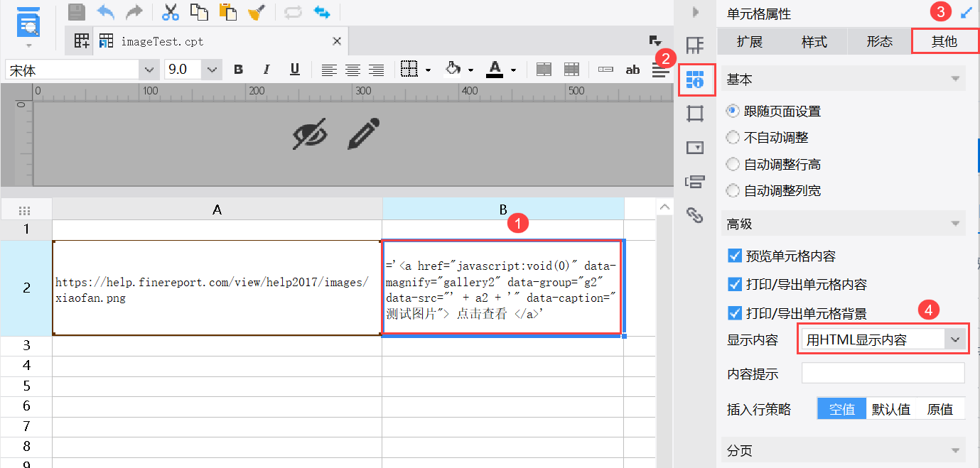Screen dimensions: 980x468
Task: Open the dropdown arrow under the app logo
Action: pos(29,45)
